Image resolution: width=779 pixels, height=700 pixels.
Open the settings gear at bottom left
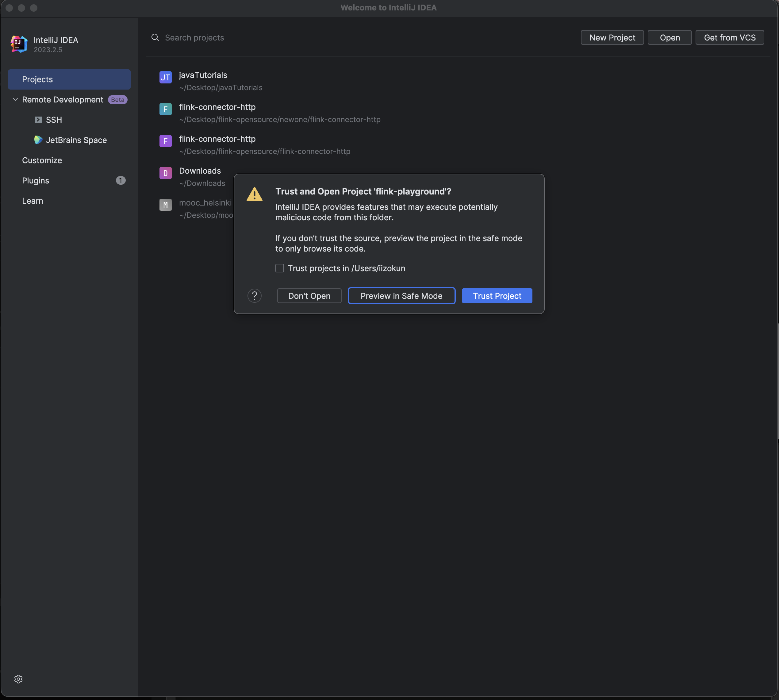click(18, 679)
